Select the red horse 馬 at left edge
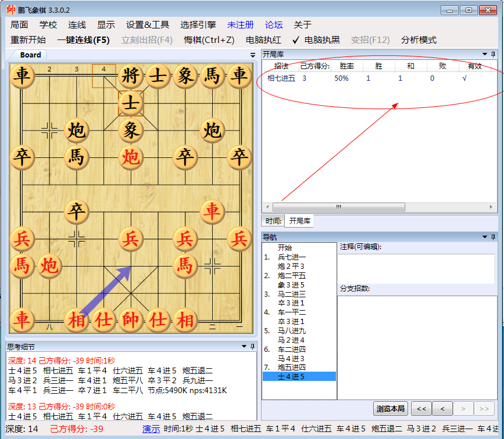The image size is (504, 439). click(22, 266)
